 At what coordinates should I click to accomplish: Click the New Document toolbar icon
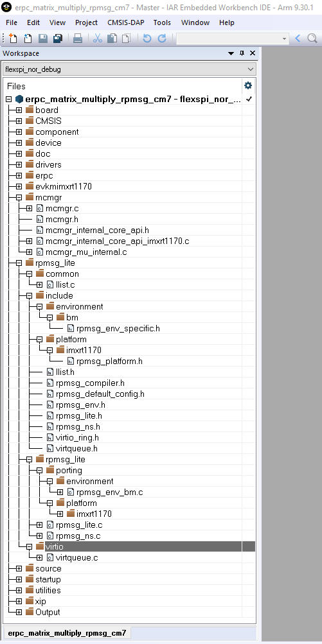13,39
